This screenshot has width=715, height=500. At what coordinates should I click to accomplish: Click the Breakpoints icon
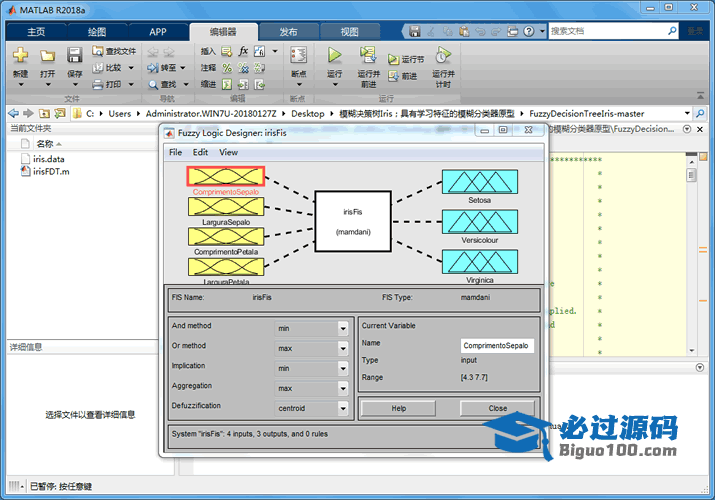[x=298, y=55]
